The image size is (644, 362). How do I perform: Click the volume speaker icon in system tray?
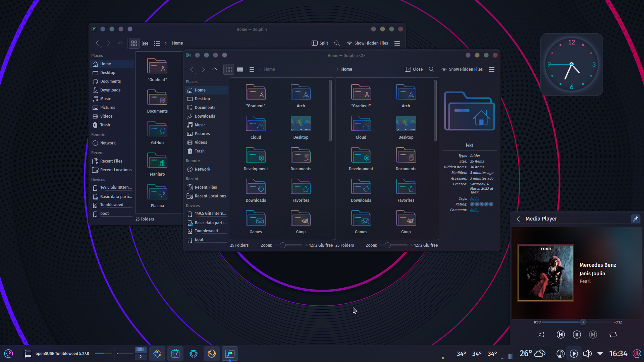587,354
